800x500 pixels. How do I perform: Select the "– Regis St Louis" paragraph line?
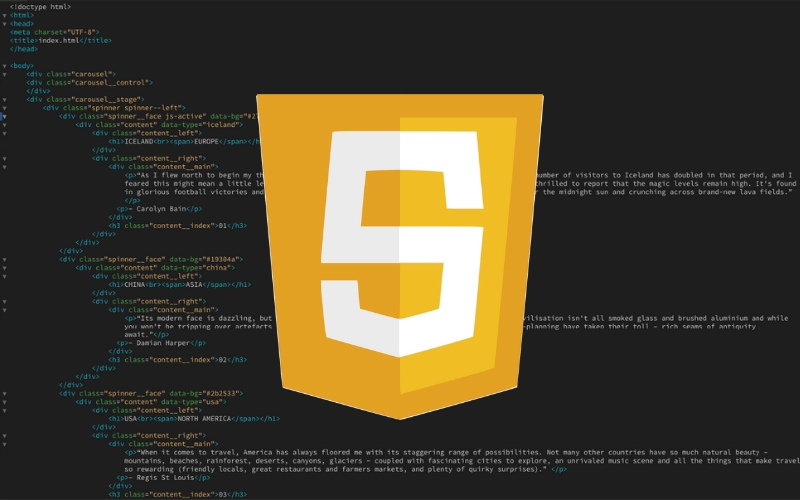tap(163, 478)
